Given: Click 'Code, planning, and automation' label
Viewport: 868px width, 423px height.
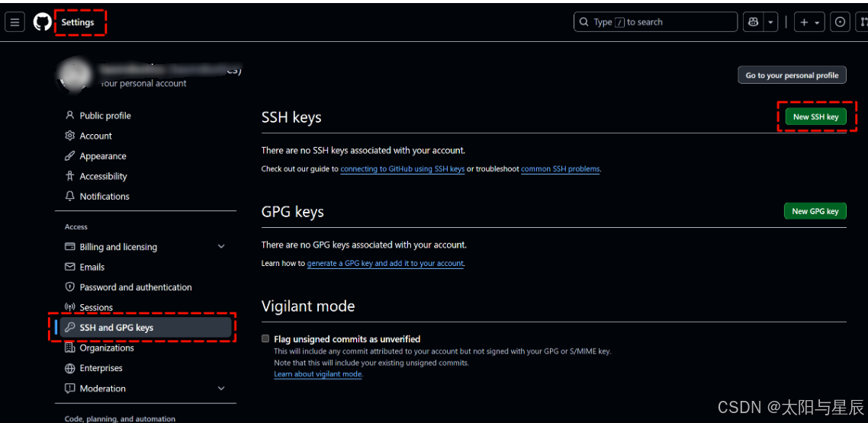Looking at the screenshot, I should 120,419.
